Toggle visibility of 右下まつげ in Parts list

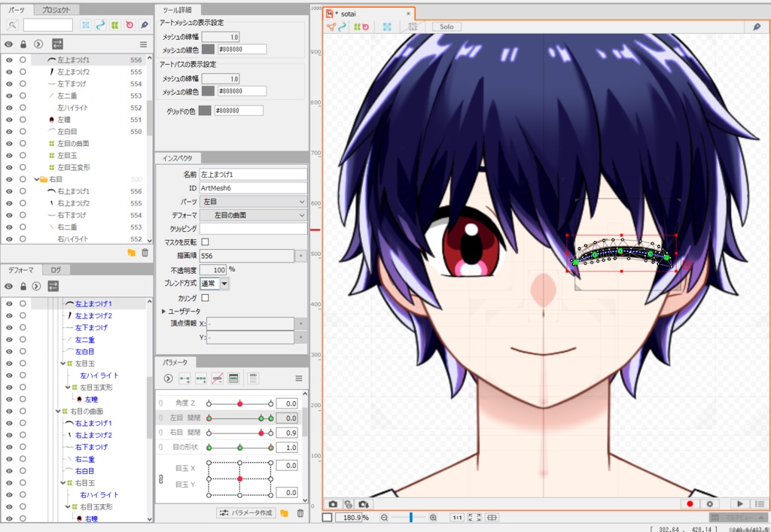(x=9, y=215)
